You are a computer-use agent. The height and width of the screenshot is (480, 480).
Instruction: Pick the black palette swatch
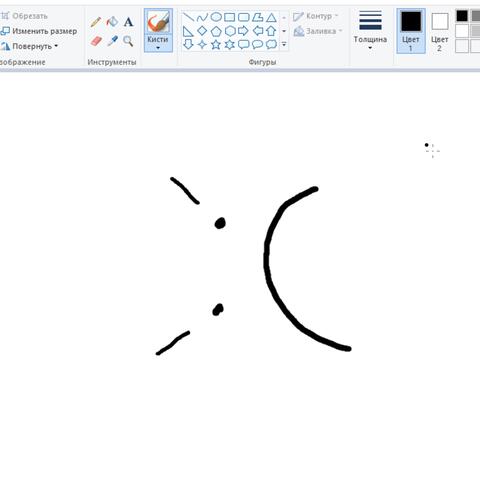coord(462,16)
